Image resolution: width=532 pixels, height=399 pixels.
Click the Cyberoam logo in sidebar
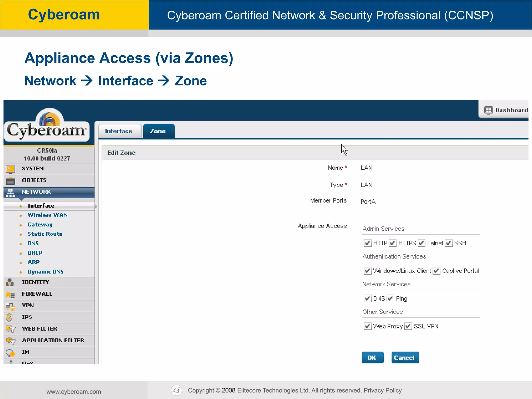[47, 125]
